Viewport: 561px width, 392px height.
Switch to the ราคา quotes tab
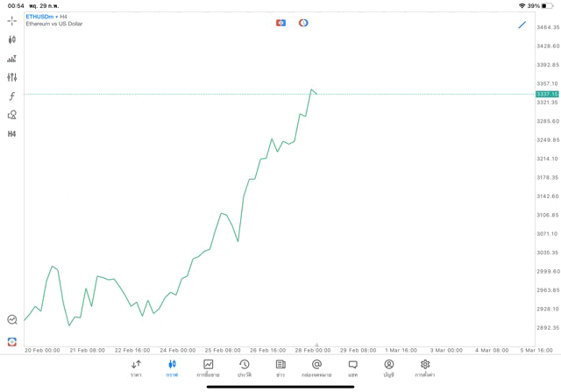[x=136, y=368]
